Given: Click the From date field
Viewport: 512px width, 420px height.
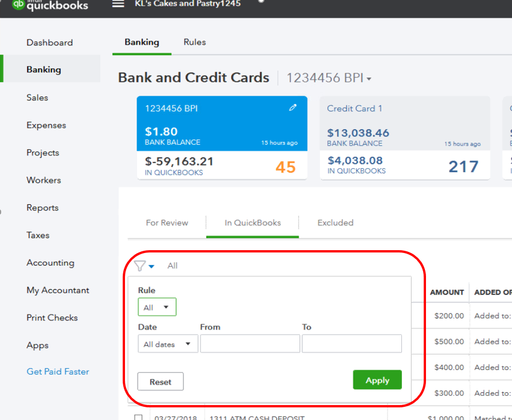Looking at the screenshot, I should point(250,344).
